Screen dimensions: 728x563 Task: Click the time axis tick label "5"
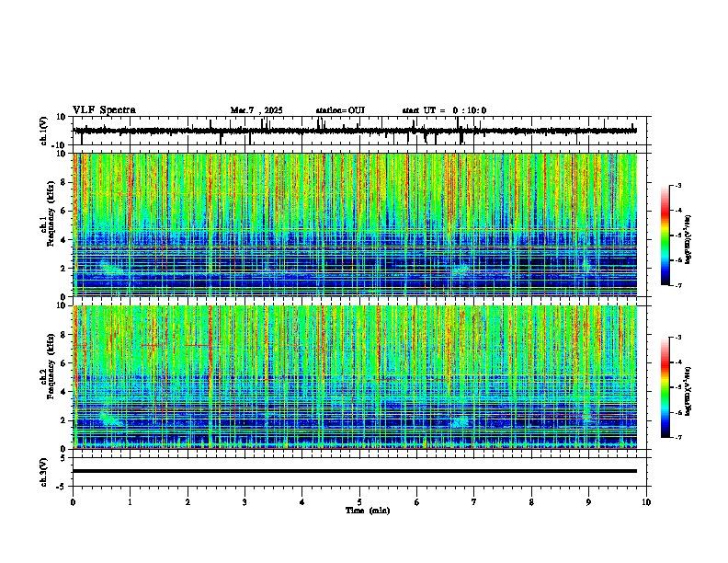[359, 502]
